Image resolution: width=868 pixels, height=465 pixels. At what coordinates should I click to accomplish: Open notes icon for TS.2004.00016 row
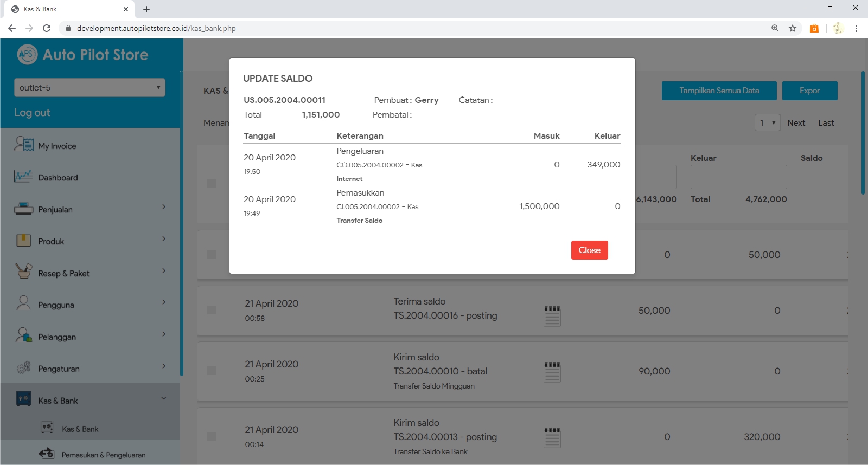click(552, 315)
